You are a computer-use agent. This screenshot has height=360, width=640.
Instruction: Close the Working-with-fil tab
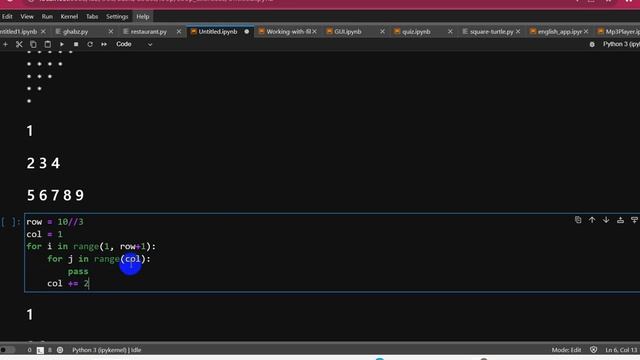click(x=314, y=31)
